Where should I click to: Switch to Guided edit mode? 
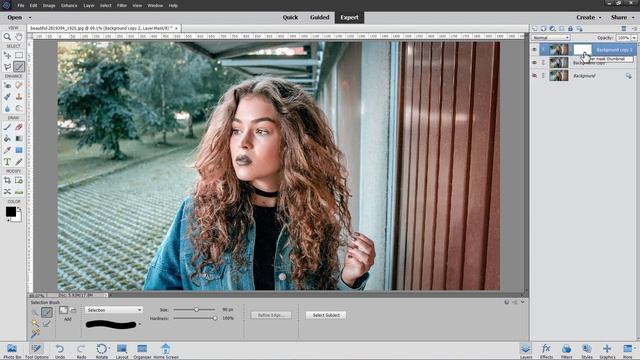[320, 18]
